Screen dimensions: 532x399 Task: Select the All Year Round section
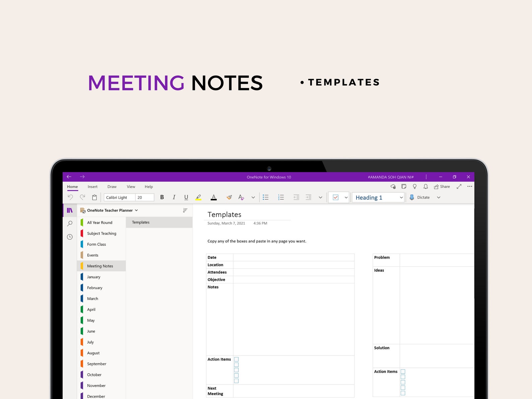[102, 222]
